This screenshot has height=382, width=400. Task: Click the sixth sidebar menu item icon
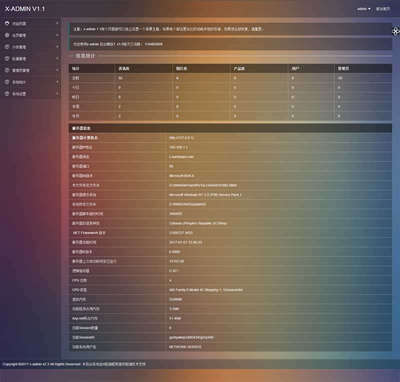[x=7, y=82]
